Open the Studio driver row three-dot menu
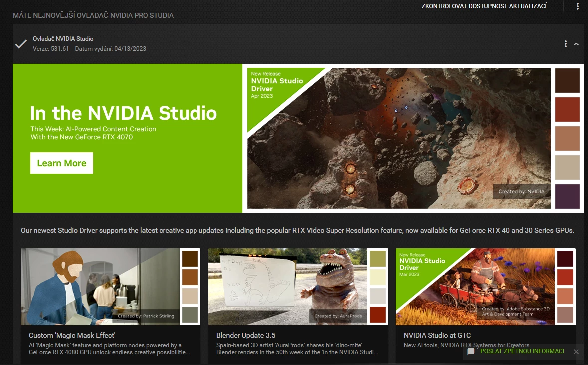The image size is (588, 365). point(565,44)
